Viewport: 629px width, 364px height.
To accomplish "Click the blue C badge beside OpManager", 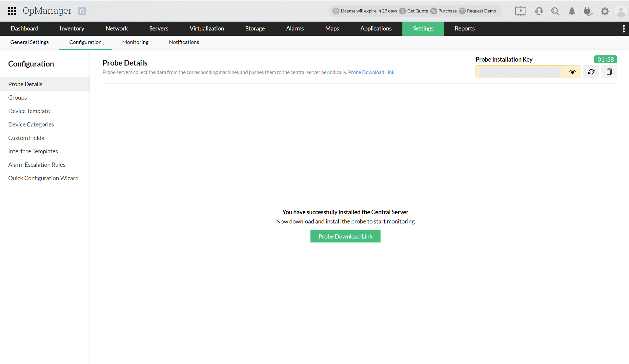I will click(82, 11).
